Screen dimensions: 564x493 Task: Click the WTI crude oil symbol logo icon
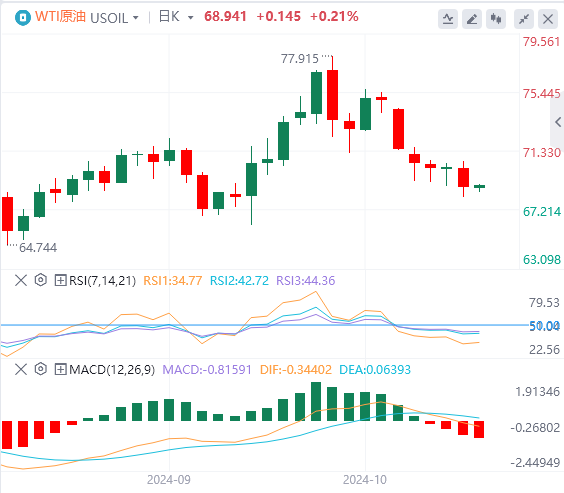point(23,18)
